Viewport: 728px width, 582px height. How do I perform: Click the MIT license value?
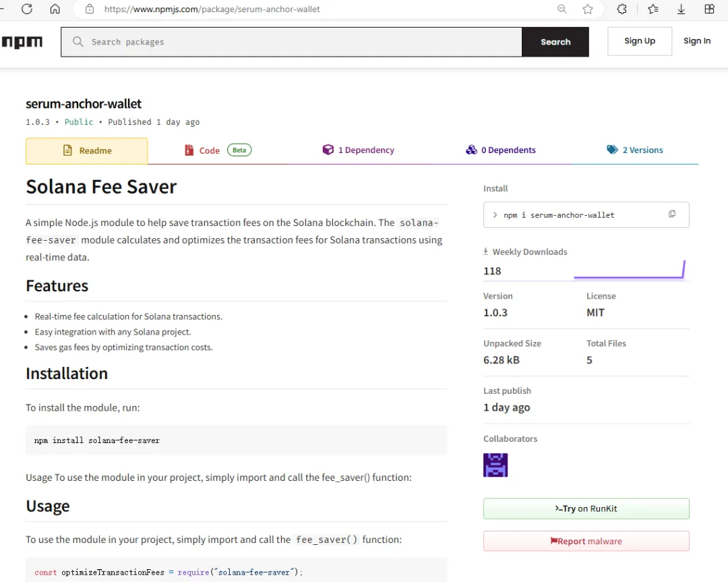tap(595, 313)
